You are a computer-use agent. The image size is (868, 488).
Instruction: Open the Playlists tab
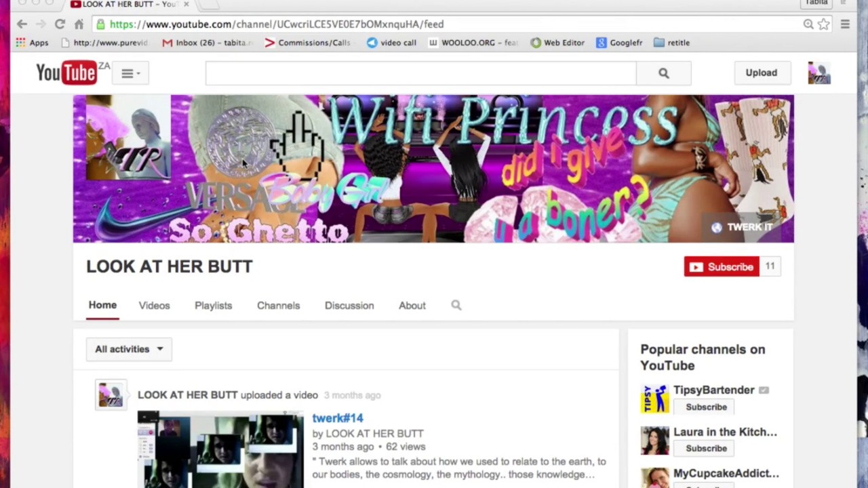tap(213, 306)
